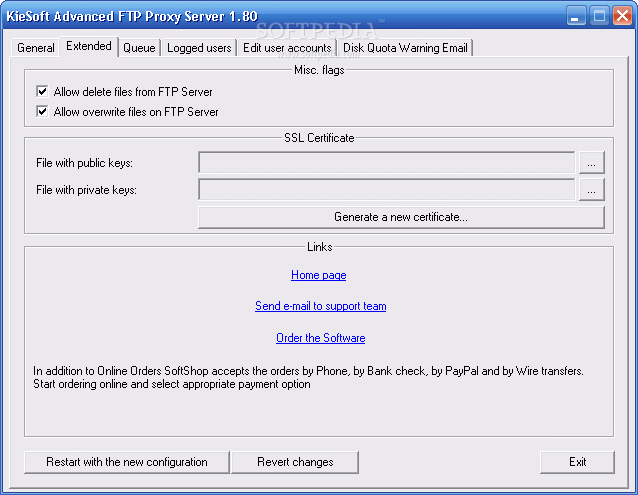Click Generate a new certificate button
The width and height of the screenshot is (638, 495).
click(x=401, y=217)
